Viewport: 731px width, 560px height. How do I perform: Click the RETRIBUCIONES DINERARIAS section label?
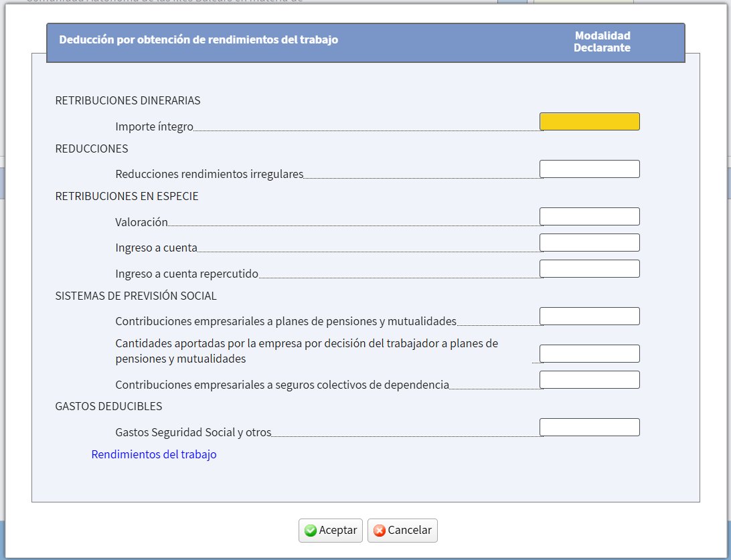coord(127,100)
